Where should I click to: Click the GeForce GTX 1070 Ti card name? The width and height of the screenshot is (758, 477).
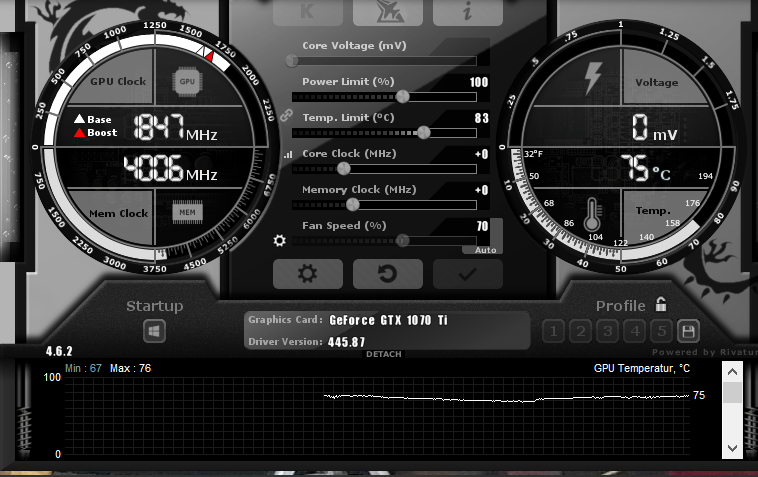388,320
